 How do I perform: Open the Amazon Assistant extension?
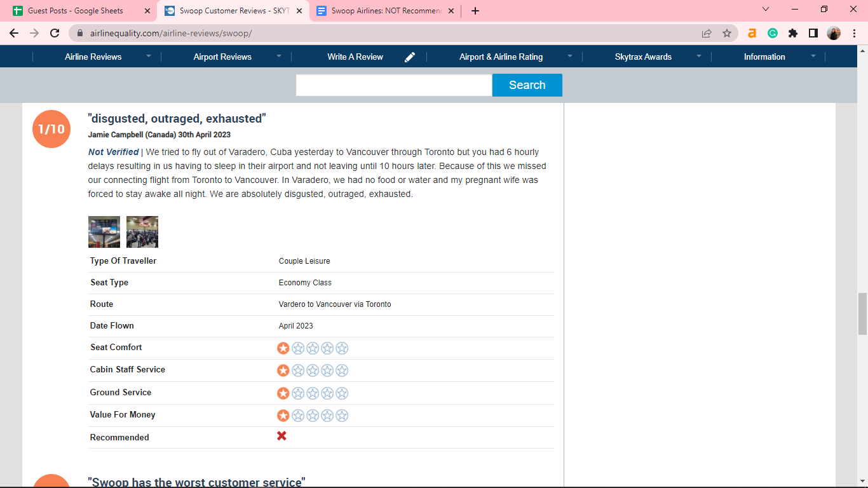click(x=752, y=33)
